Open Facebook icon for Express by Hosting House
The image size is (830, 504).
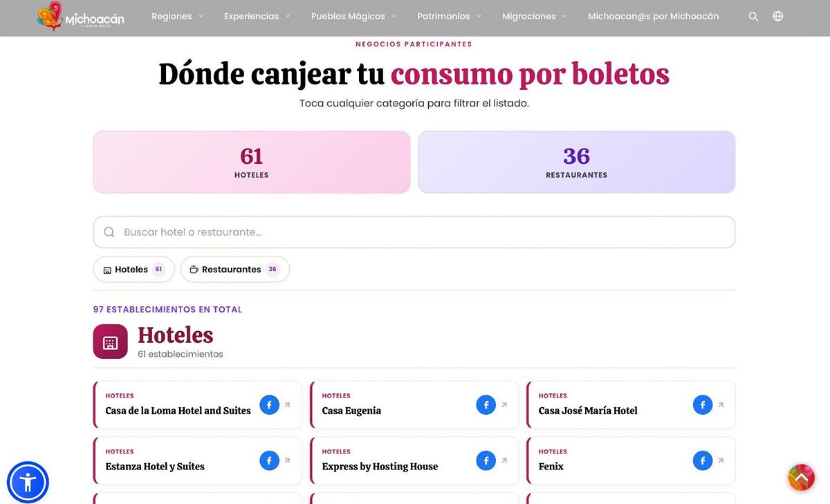click(x=486, y=460)
